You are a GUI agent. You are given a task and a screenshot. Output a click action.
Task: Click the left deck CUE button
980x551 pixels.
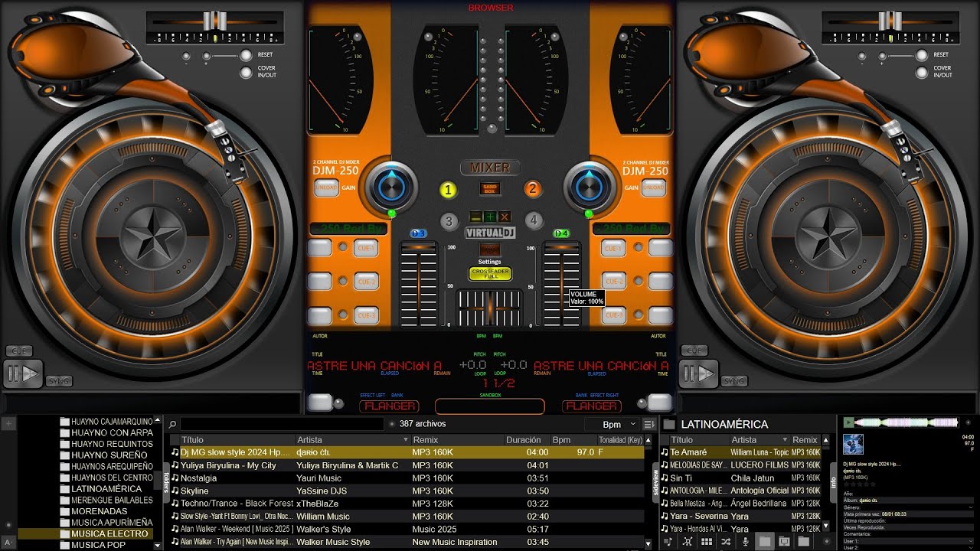19,351
